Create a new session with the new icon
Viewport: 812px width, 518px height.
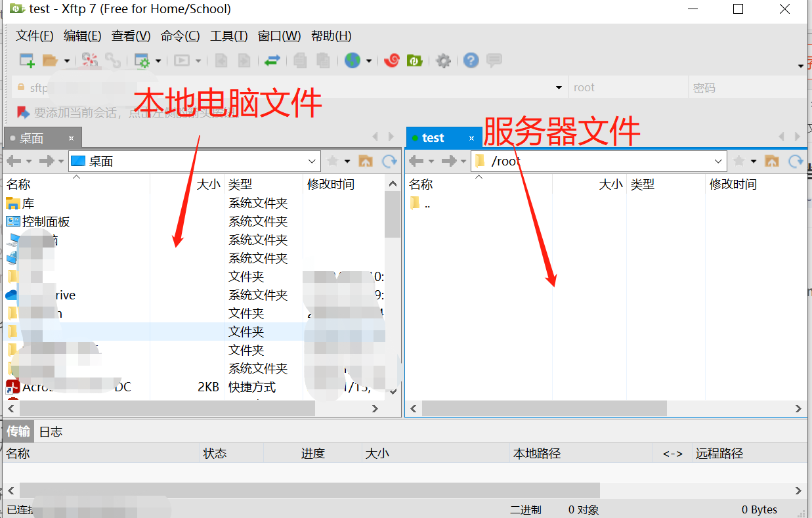click(x=26, y=60)
